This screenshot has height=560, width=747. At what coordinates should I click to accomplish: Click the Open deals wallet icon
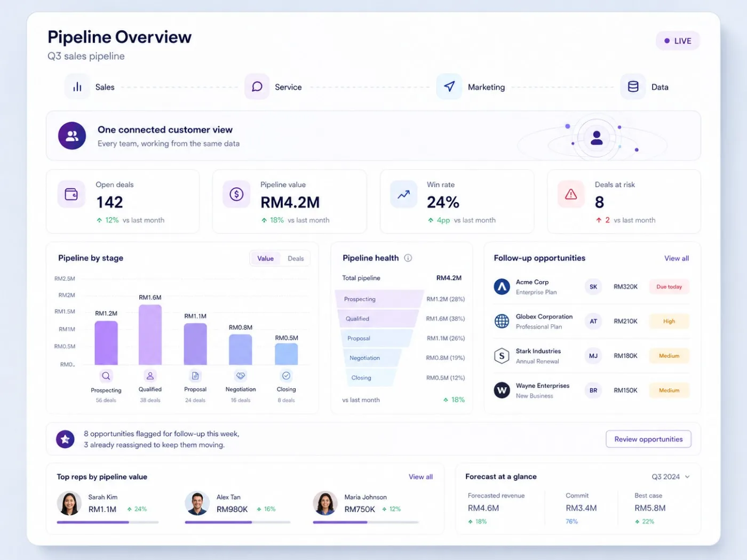tap(71, 194)
